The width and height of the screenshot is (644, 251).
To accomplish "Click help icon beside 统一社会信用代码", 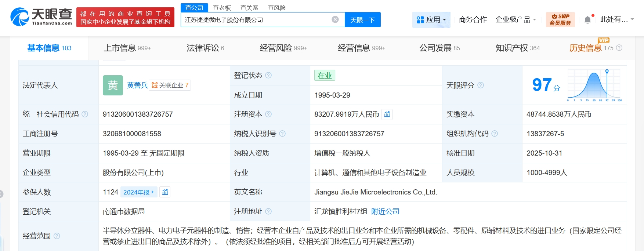I will (85, 114).
